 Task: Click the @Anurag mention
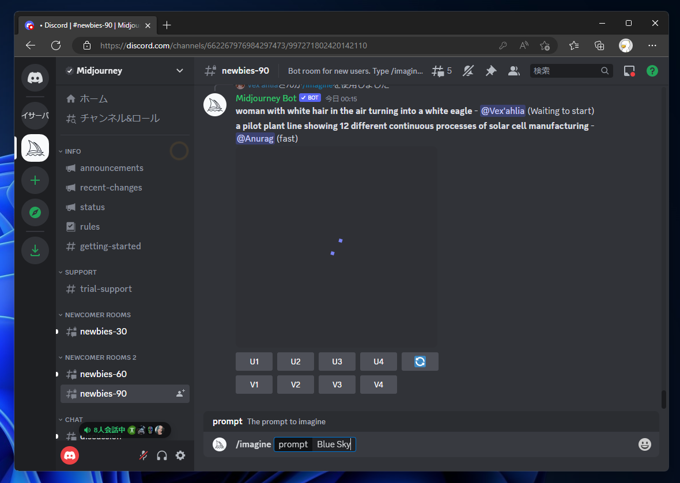click(x=255, y=139)
